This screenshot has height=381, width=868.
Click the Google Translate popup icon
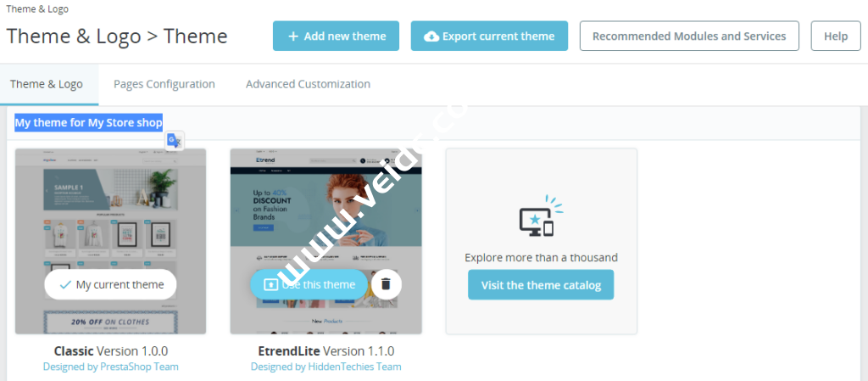pos(175,141)
